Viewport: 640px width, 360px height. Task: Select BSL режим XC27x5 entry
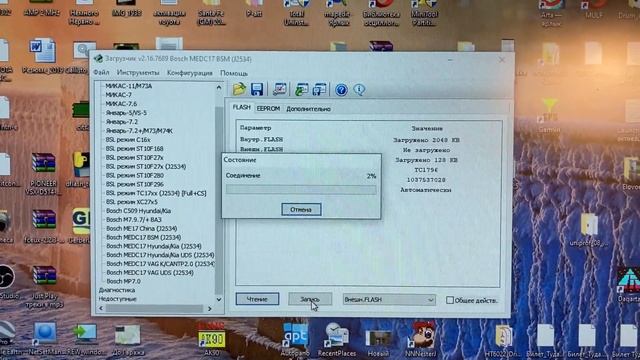(131, 202)
